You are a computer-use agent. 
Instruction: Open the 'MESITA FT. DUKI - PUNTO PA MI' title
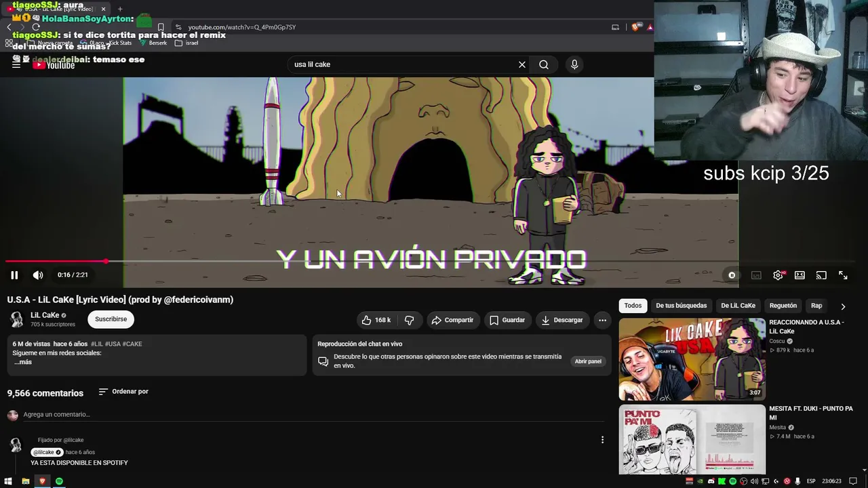point(811,413)
